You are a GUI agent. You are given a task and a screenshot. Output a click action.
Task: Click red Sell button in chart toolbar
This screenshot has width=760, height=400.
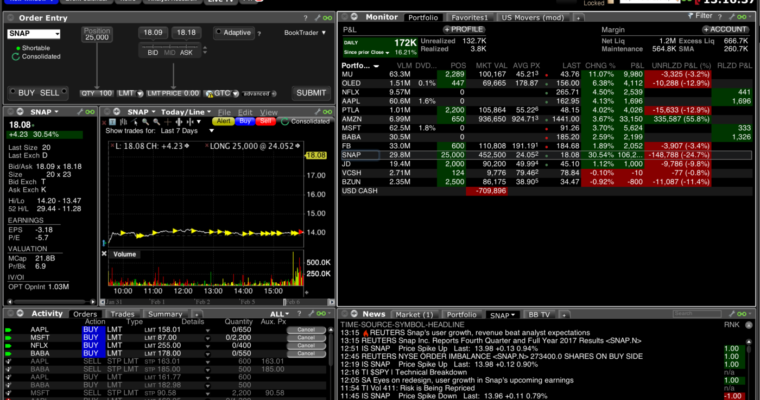266,121
